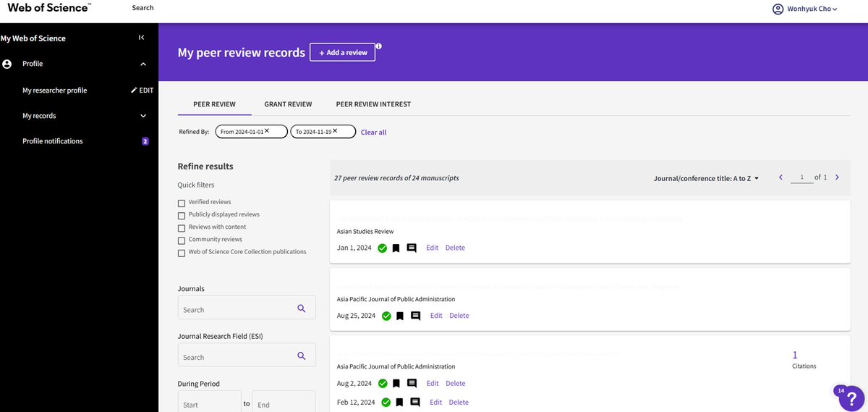
Task: Edit the Feb 12, 2024 review record
Action: (x=436, y=402)
